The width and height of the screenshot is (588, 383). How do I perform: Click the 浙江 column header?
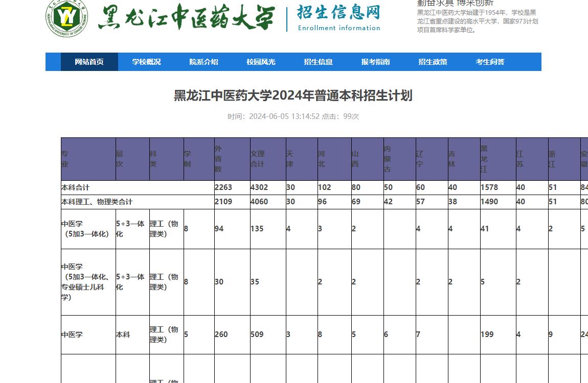(x=564, y=159)
